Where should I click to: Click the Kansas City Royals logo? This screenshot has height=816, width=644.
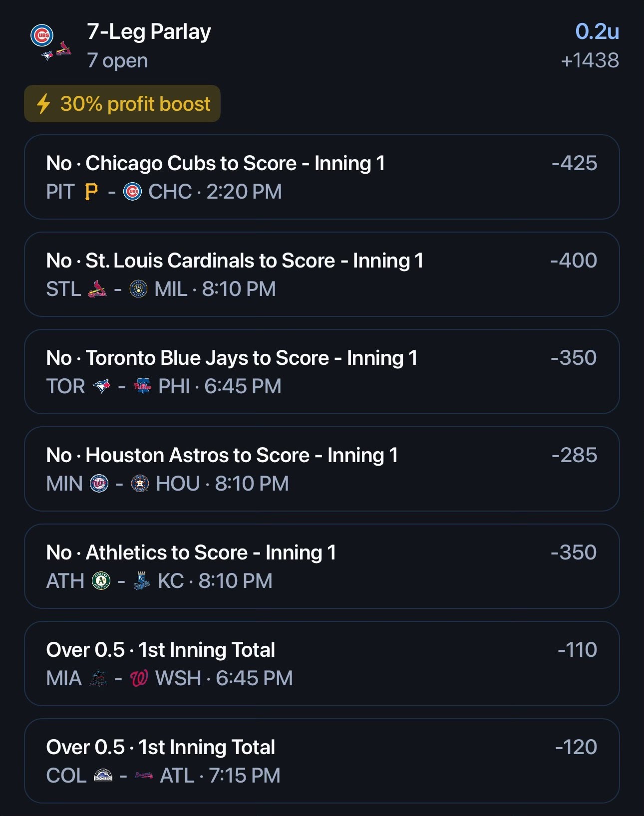pos(142,581)
